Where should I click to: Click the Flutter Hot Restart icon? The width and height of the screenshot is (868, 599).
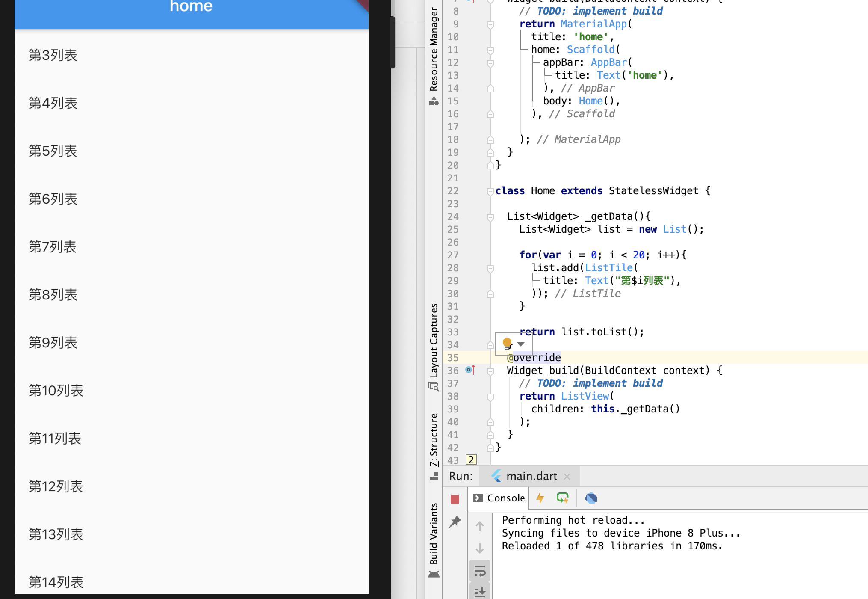[x=562, y=498]
